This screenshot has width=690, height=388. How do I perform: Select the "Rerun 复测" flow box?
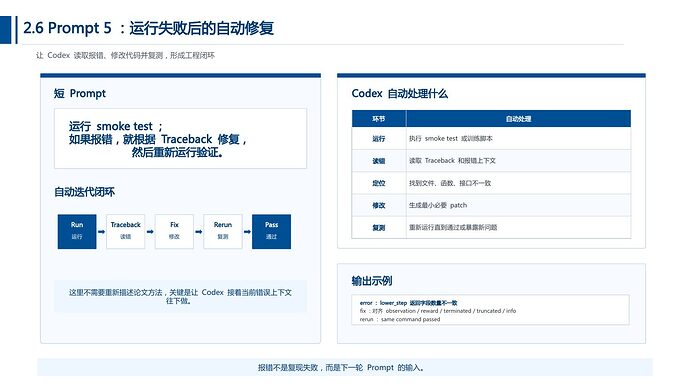223,231
